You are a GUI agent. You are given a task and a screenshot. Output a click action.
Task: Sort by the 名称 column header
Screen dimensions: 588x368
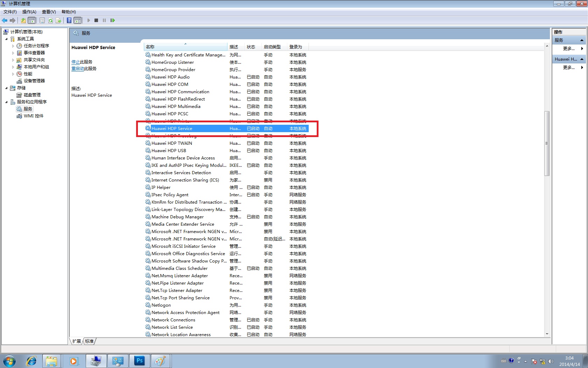(x=185, y=47)
